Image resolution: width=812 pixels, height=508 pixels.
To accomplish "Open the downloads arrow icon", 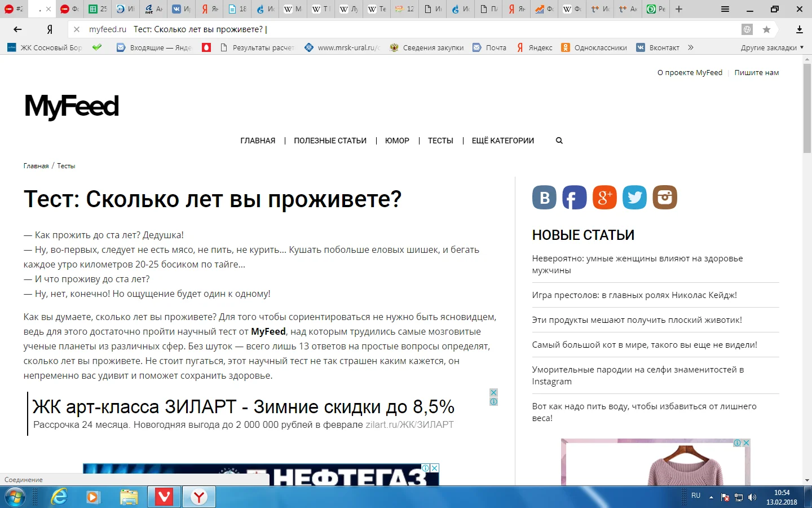I will [800, 29].
